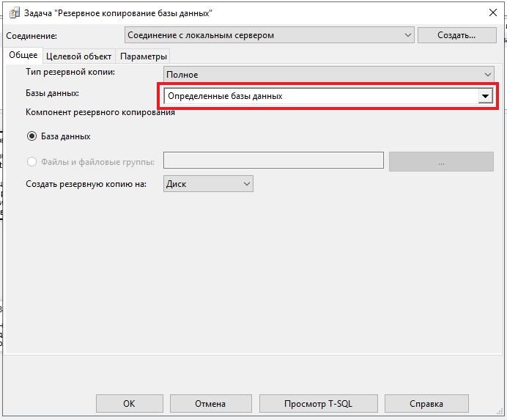Click the Компонент резервного копирования label
Image resolution: width=507 pixels, height=420 pixels.
click(100, 112)
